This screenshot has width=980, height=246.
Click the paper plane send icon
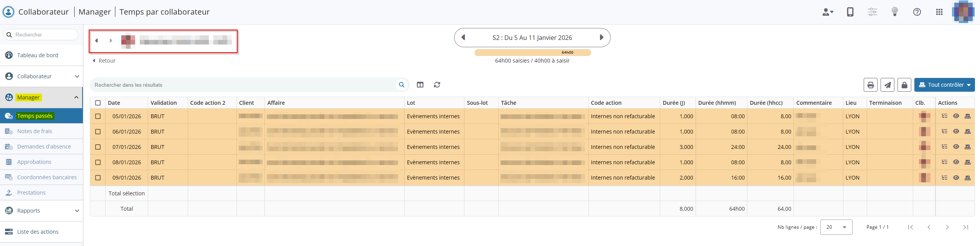887,85
